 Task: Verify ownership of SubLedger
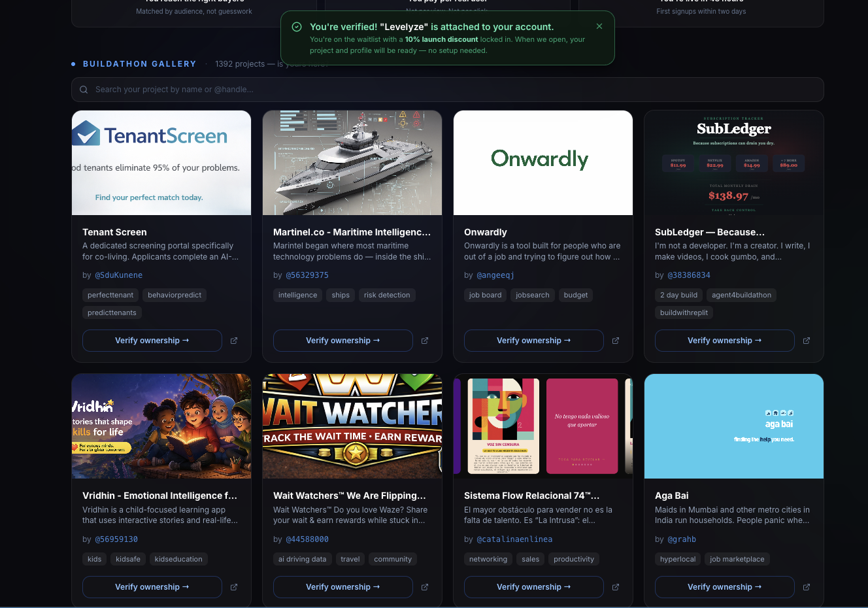point(725,341)
